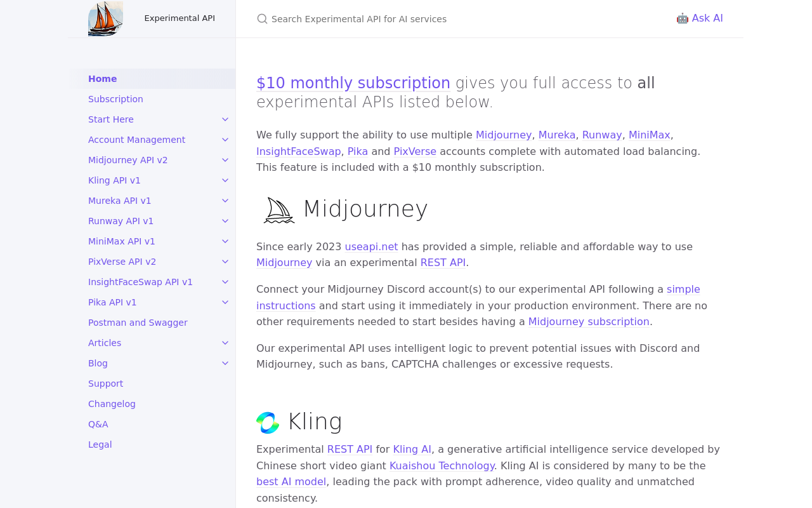This screenshot has width=812, height=508.
Task: Click the sailboat logo icon
Action: pos(105,18)
